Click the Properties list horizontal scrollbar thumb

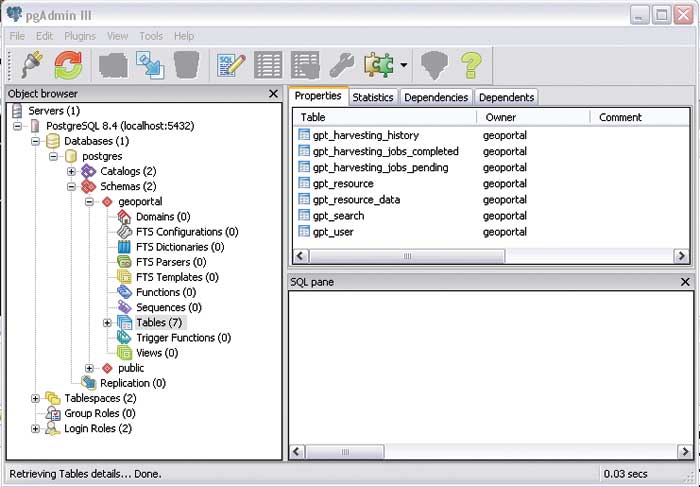click(407, 256)
